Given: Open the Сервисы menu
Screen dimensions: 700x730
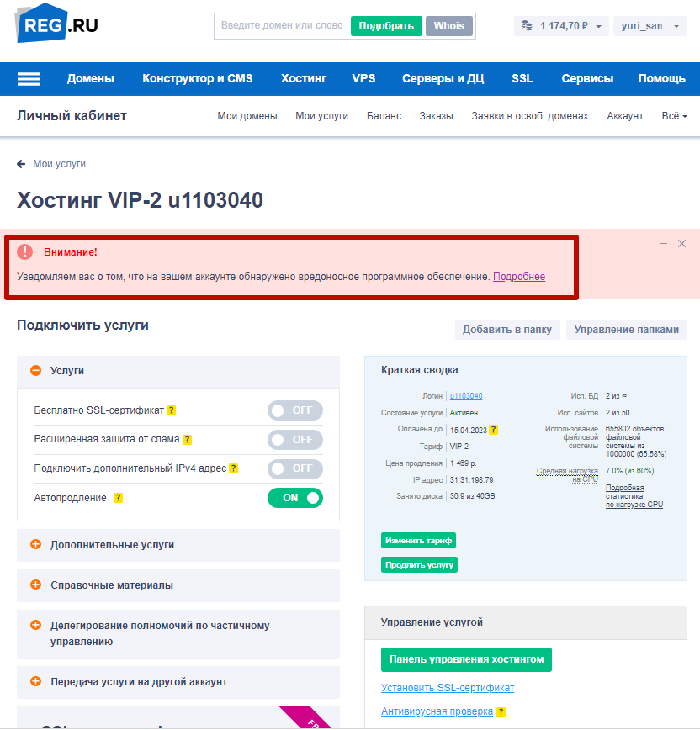Looking at the screenshot, I should click(x=587, y=79).
